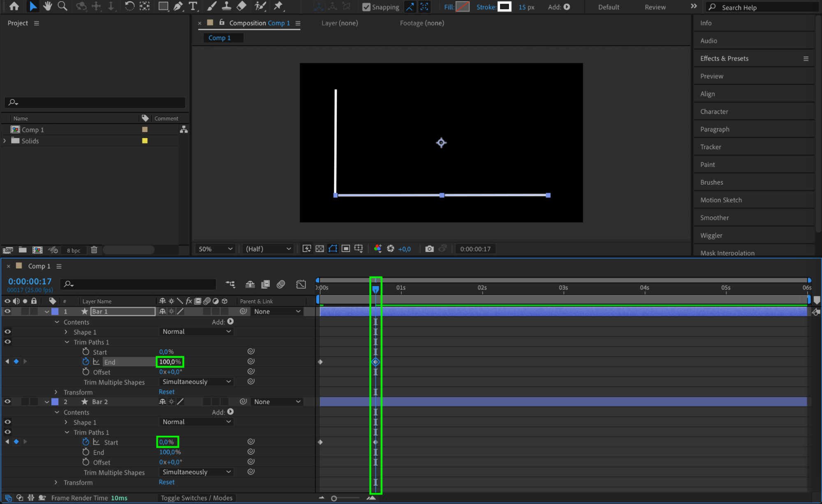The width and height of the screenshot is (822, 504).
Task: Choose the Hand tool
Action: 47,6
